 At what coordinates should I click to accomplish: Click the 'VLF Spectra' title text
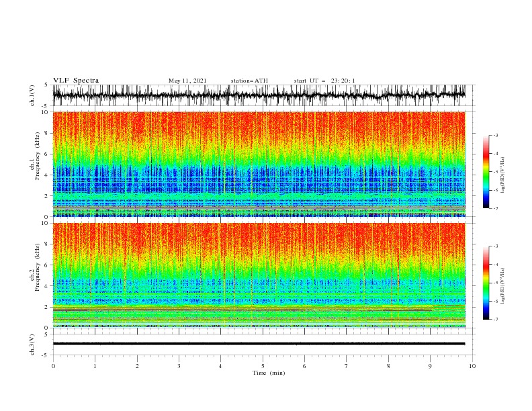click(76, 81)
